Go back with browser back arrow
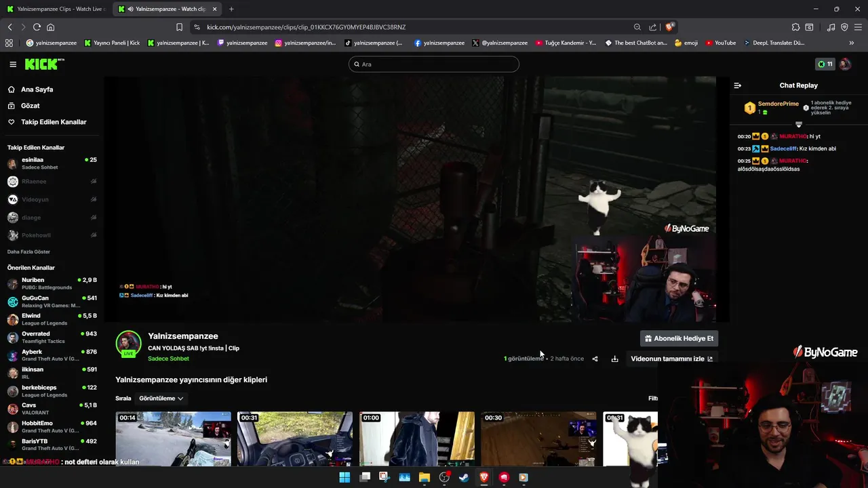Screen dimensions: 868x488 coord(9,27)
